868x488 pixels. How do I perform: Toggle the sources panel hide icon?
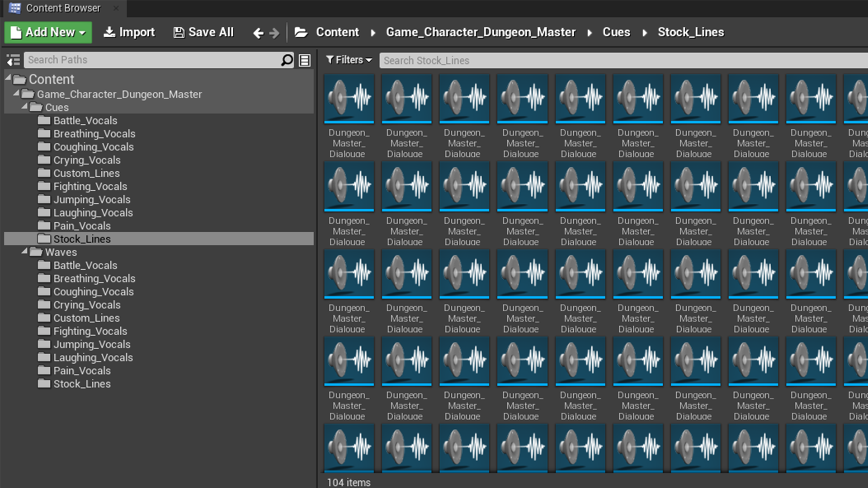click(x=13, y=60)
